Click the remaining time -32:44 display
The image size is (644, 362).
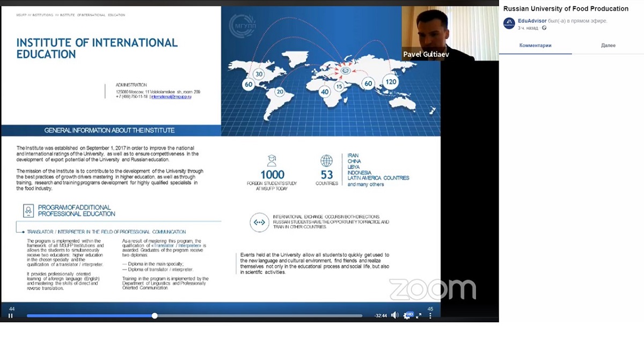(x=380, y=316)
